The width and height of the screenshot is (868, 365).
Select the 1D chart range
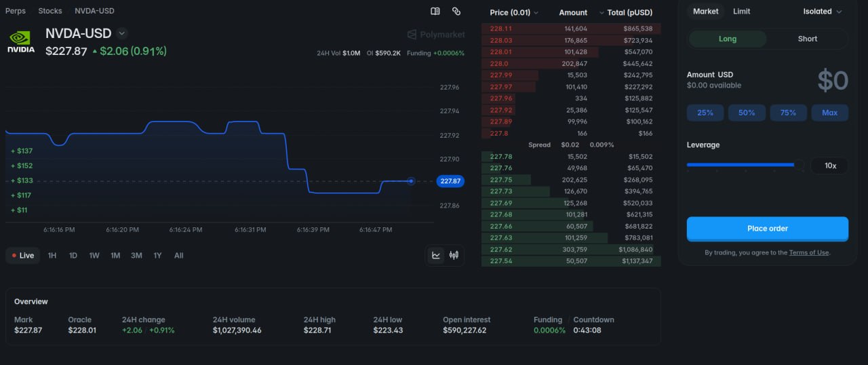point(73,256)
